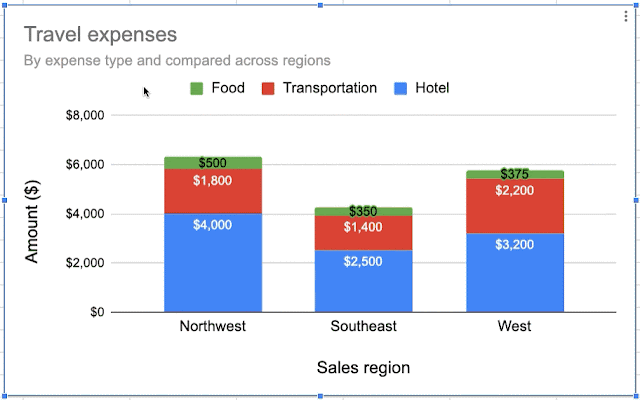Click the $4,000 data label
Screen dimensions: 640x400
(213, 225)
